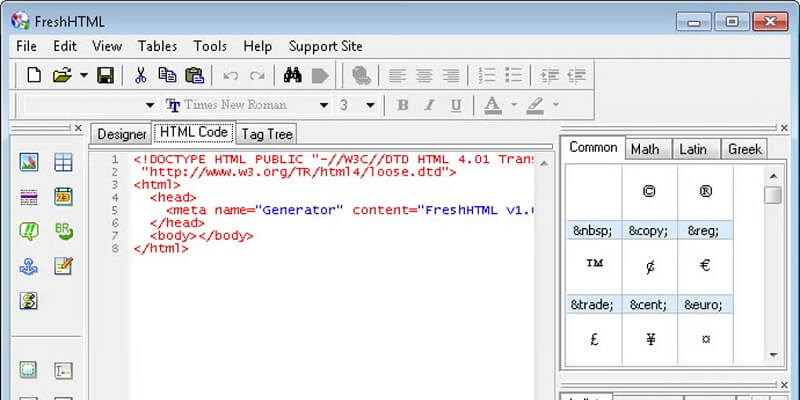Screen dimensions: 800x400
Task: Paste from clipboard icon
Action: 194,76
